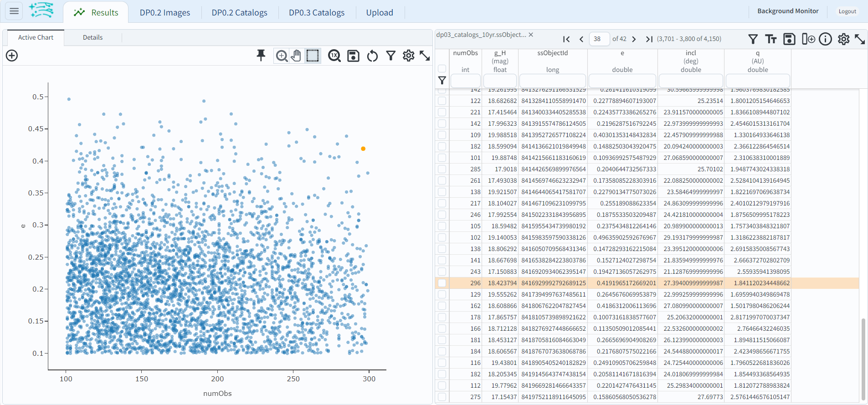Check row with numObs 275
This screenshot has height=405, width=868.
442,397
